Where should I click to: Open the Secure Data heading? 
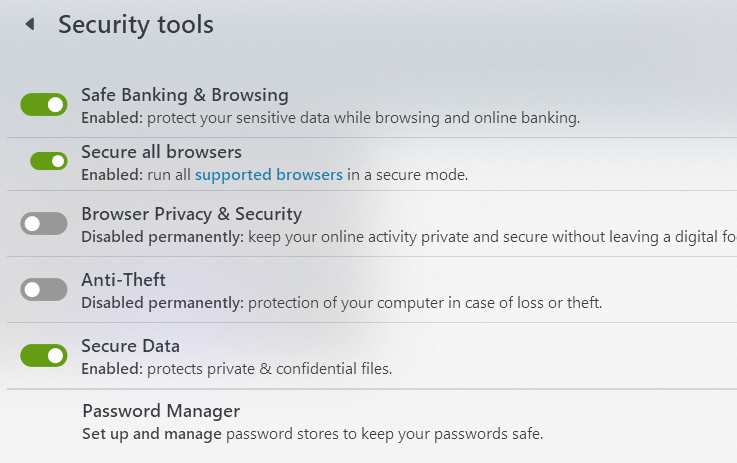(x=130, y=346)
